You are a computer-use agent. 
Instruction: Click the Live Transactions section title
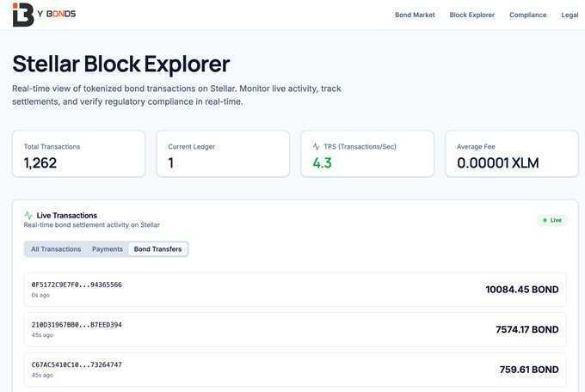pos(67,216)
